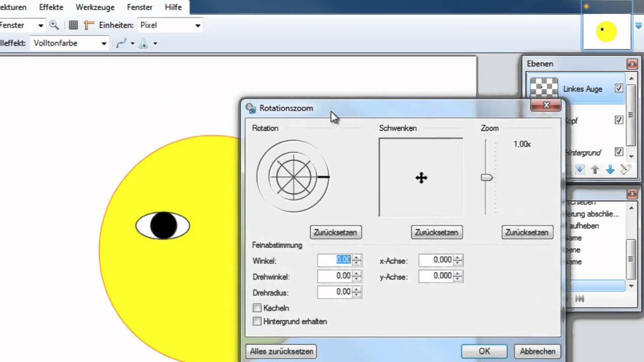Click Zurücksetzen under Schwenken
The width and height of the screenshot is (644, 362).
437,232
